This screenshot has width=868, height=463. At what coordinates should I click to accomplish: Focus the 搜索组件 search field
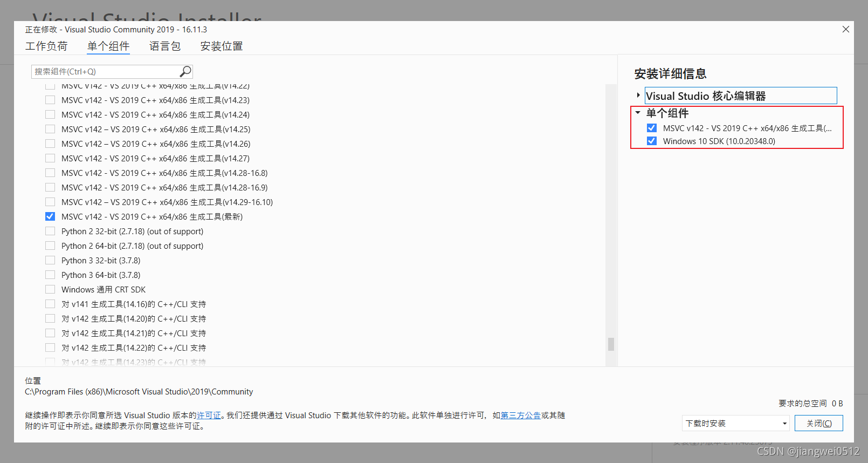(112, 71)
